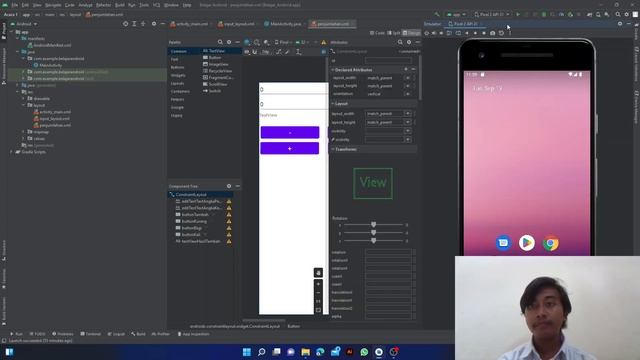Select design surface layers icon

click(x=247, y=42)
